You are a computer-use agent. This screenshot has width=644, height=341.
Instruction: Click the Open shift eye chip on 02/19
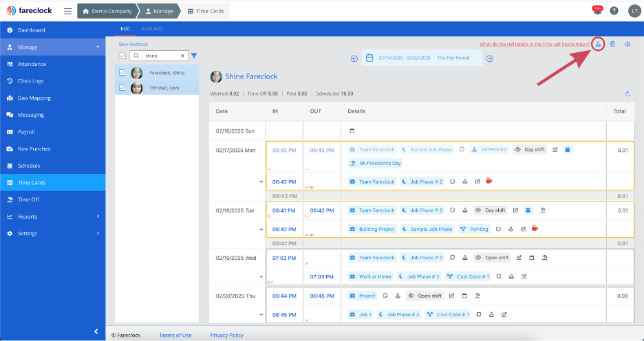492,258
